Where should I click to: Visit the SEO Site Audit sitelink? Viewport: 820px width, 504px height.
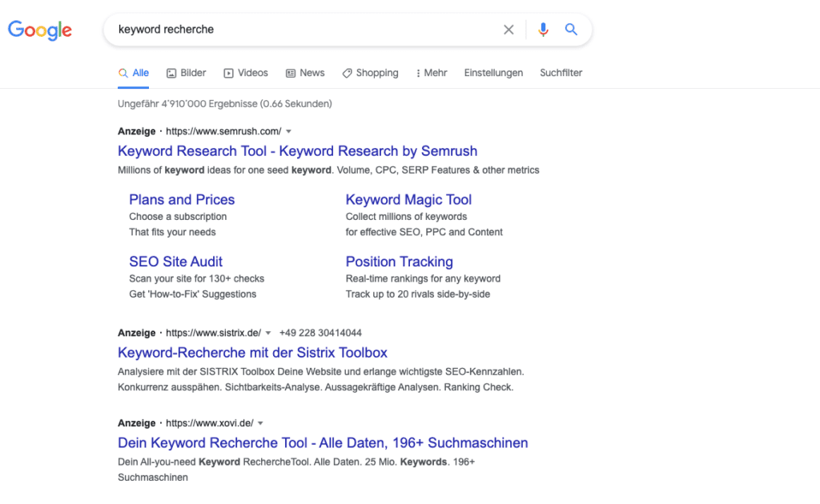[x=175, y=262]
